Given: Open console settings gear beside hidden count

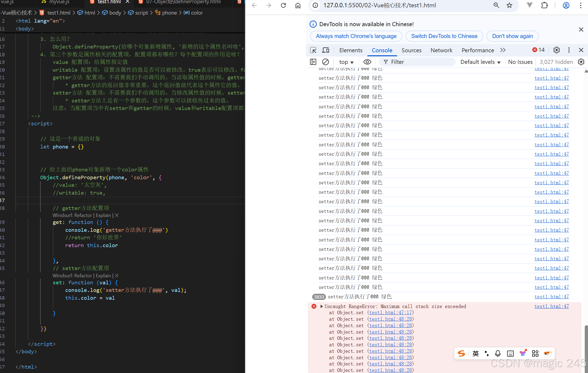Looking at the screenshot, I should click(x=581, y=62).
